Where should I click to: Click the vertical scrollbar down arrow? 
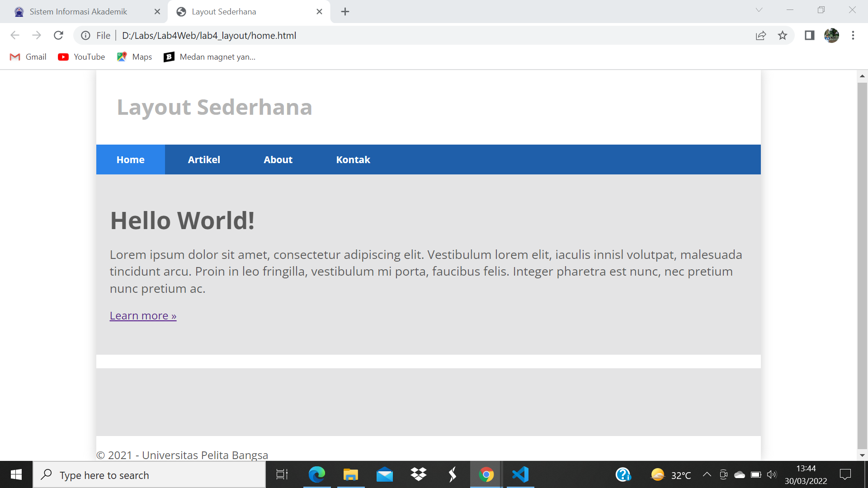point(863,455)
